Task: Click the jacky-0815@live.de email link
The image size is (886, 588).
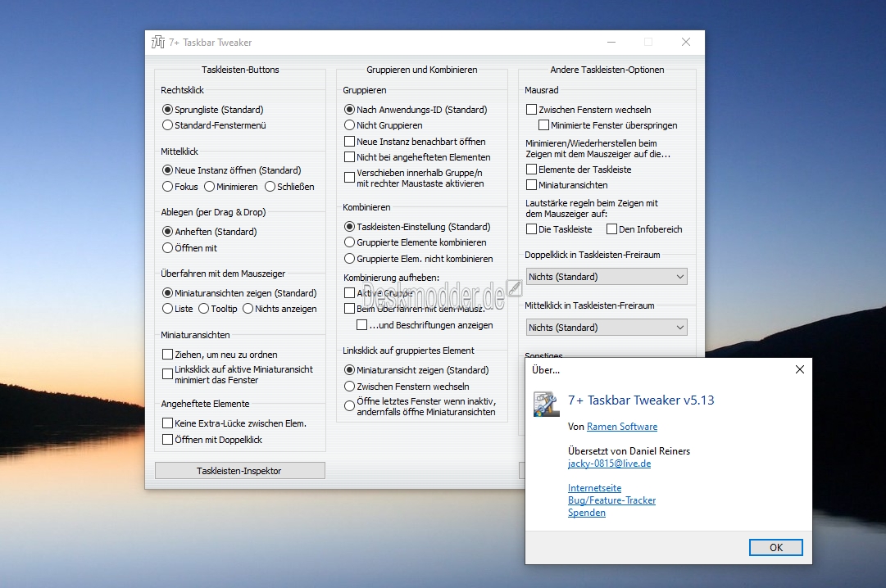Action: coord(609,464)
